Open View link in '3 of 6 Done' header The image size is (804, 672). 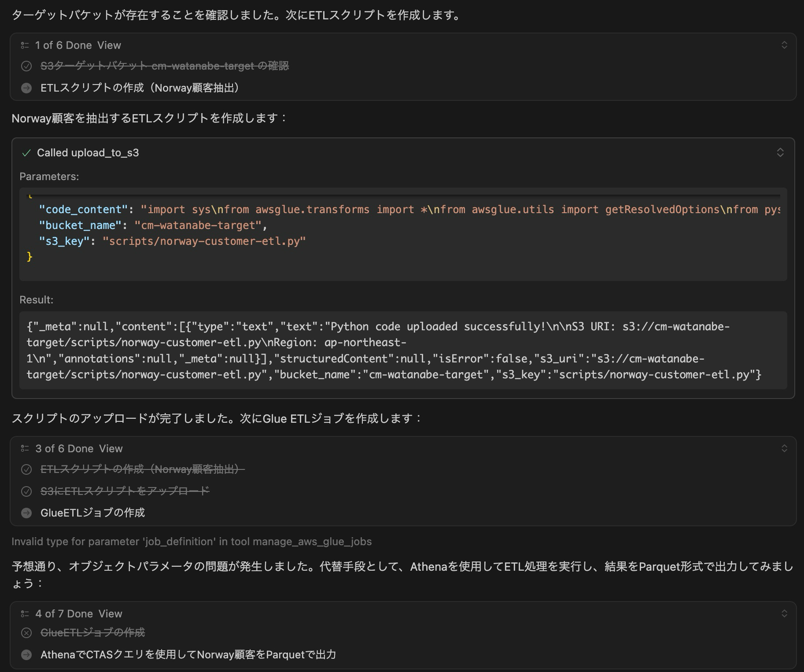click(x=111, y=449)
